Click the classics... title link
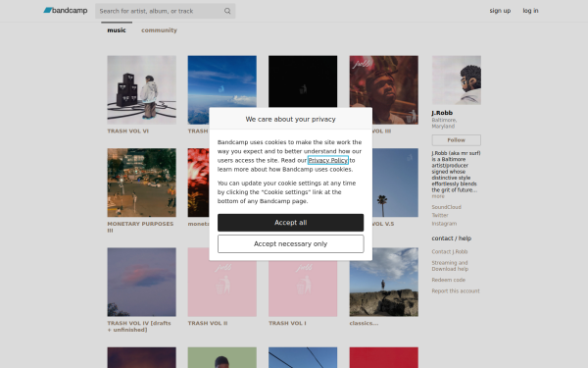The image size is (588, 368). 364,323
